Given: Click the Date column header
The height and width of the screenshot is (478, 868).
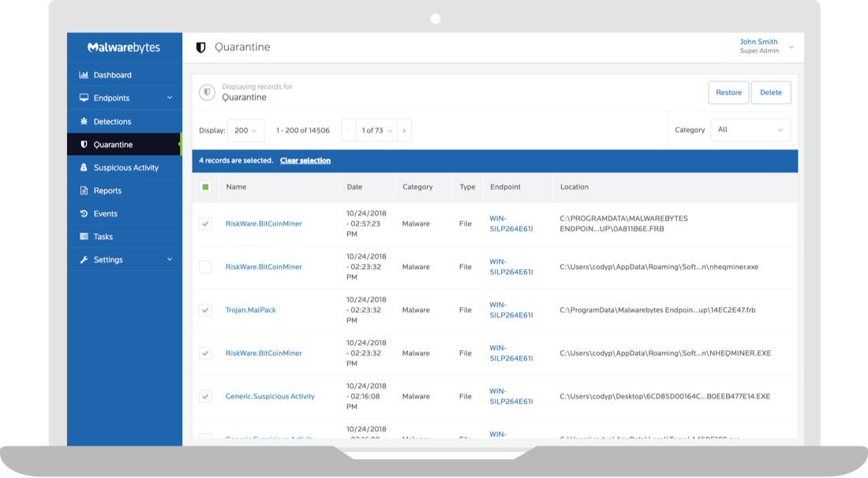Looking at the screenshot, I should point(354,187).
